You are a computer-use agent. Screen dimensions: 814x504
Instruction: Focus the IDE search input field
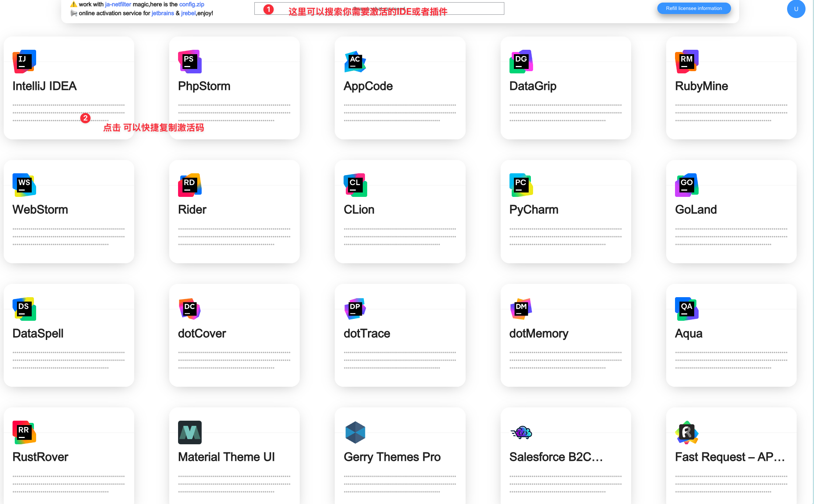click(379, 8)
